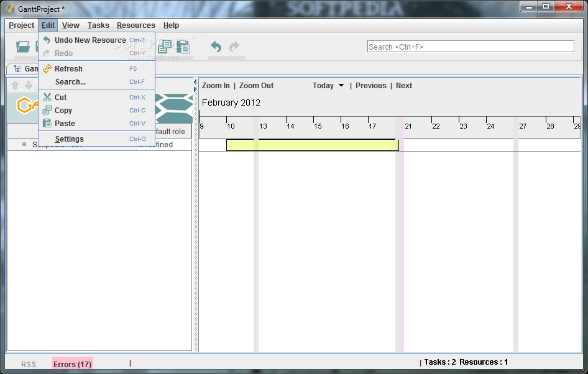Click the Resources : 1 status text
The height and width of the screenshot is (374, 588).
[x=484, y=362]
